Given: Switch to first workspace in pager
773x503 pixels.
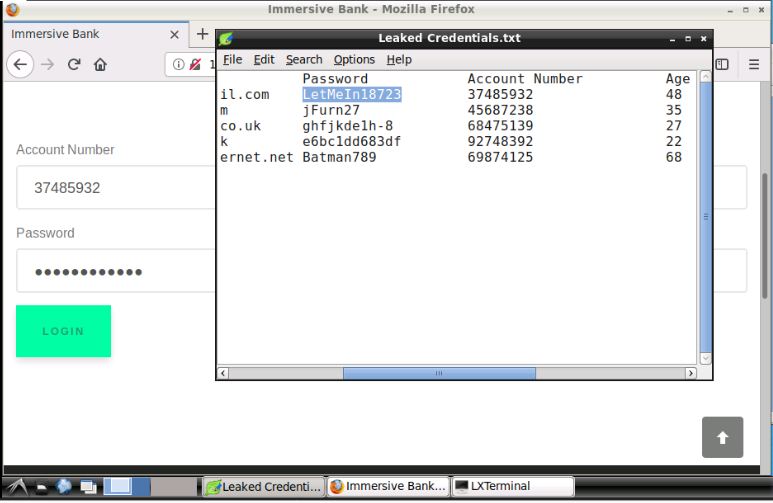Looking at the screenshot, I should (x=118, y=486).
